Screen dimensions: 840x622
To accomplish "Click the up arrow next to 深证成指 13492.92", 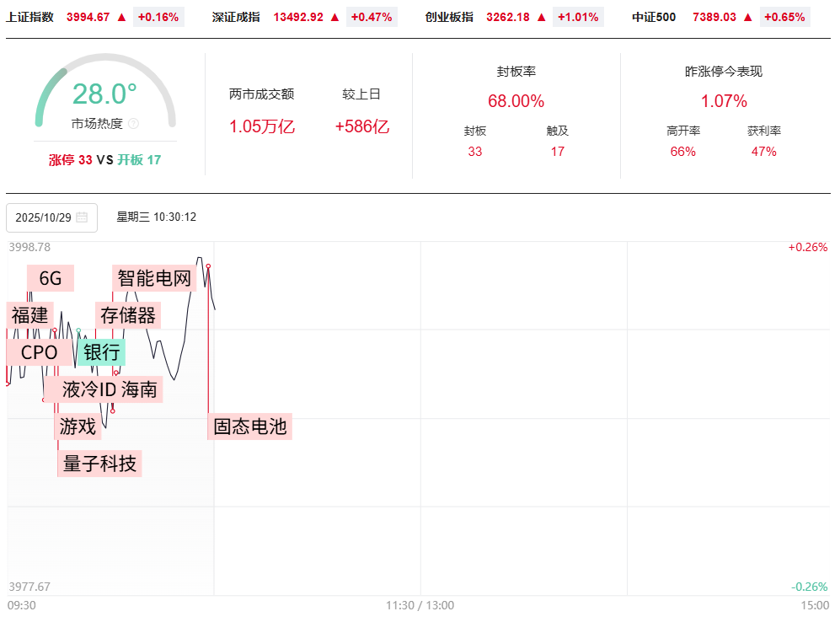I will (x=334, y=17).
